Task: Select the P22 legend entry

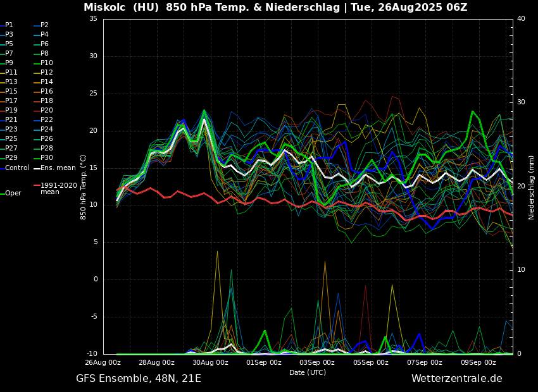Action: tap(47, 120)
